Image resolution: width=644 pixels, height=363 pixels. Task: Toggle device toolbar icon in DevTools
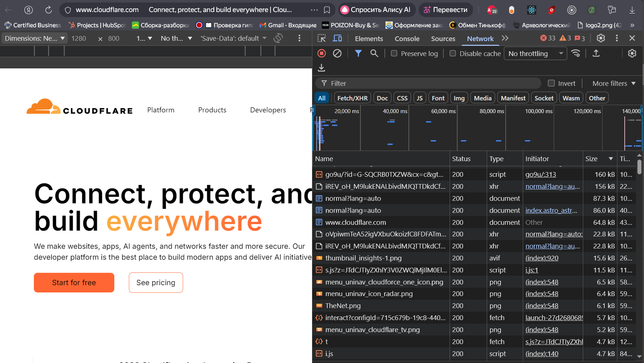[337, 38]
